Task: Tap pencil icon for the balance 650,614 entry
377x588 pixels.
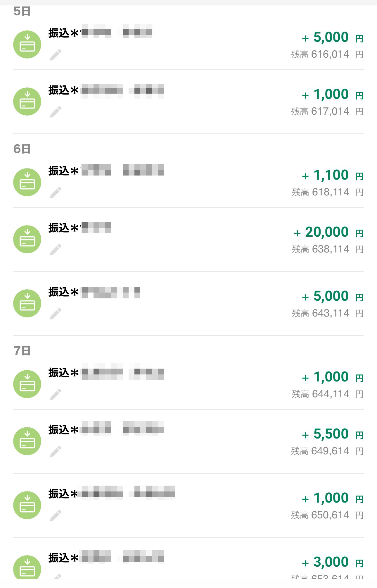Action: point(56,515)
